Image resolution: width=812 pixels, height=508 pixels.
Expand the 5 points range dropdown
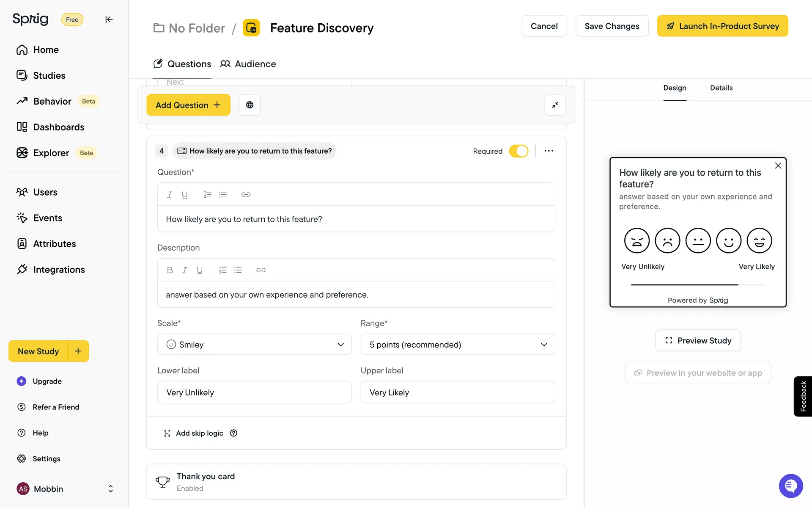click(458, 345)
